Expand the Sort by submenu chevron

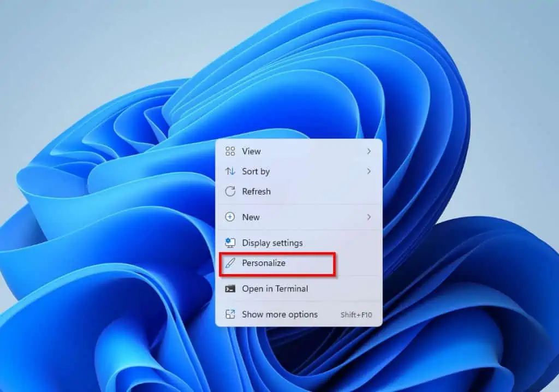click(369, 171)
